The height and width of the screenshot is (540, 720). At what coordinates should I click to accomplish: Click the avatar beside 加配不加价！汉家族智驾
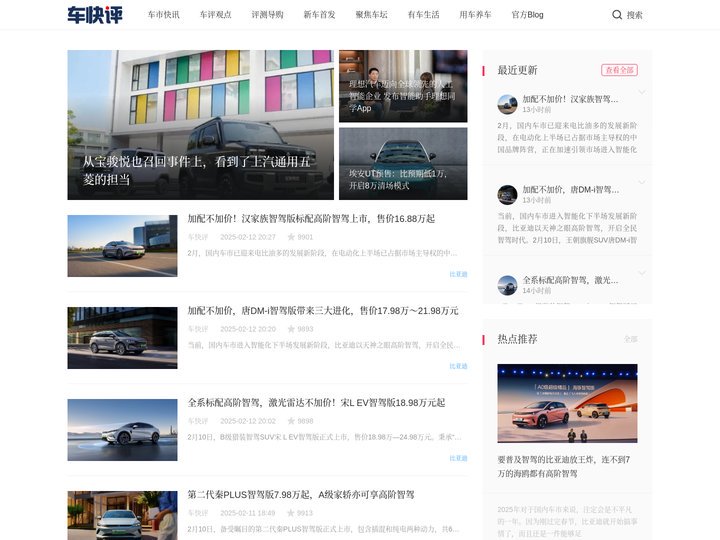[507, 104]
